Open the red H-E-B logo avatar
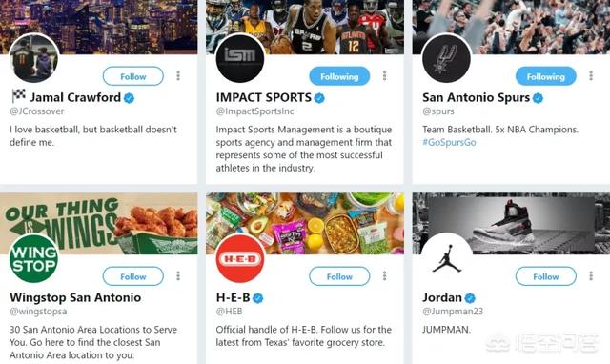 click(x=240, y=258)
